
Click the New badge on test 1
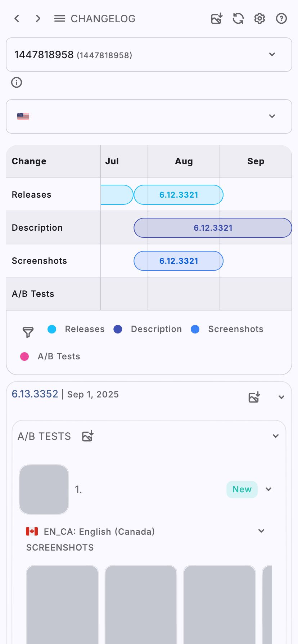(x=242, y=489)
